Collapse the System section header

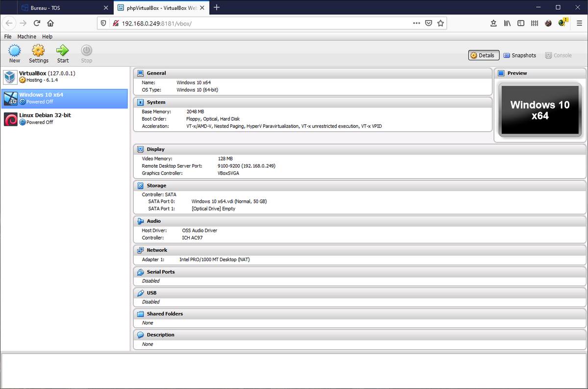coord(312,102)
